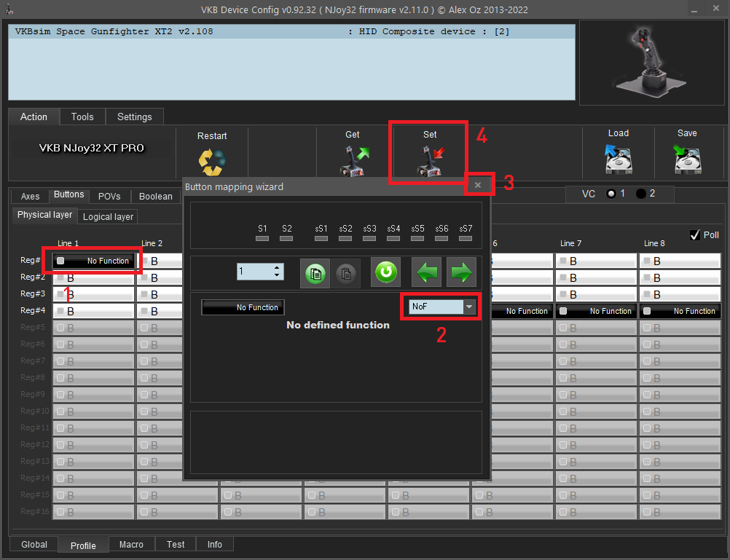Click Reg#2 Line 7 button cell
Viewport: 730px width, 560px height.
(x=597, y=278)
